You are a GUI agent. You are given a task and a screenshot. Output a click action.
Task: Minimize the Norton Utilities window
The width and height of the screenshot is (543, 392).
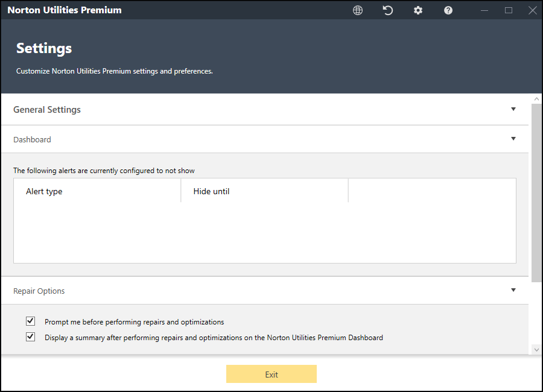pyautogui.click(x=484, y=10)
